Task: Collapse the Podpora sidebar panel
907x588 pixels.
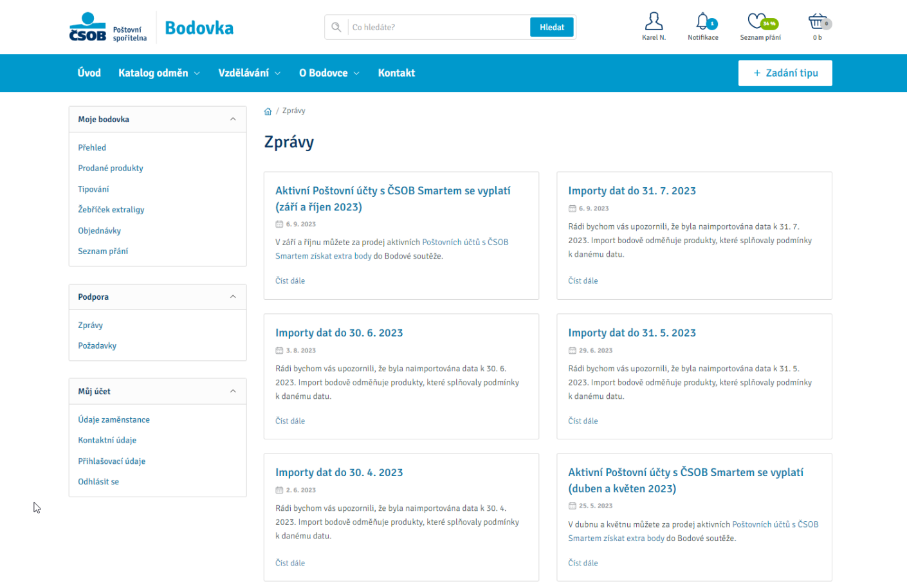Action: [233, 297]
